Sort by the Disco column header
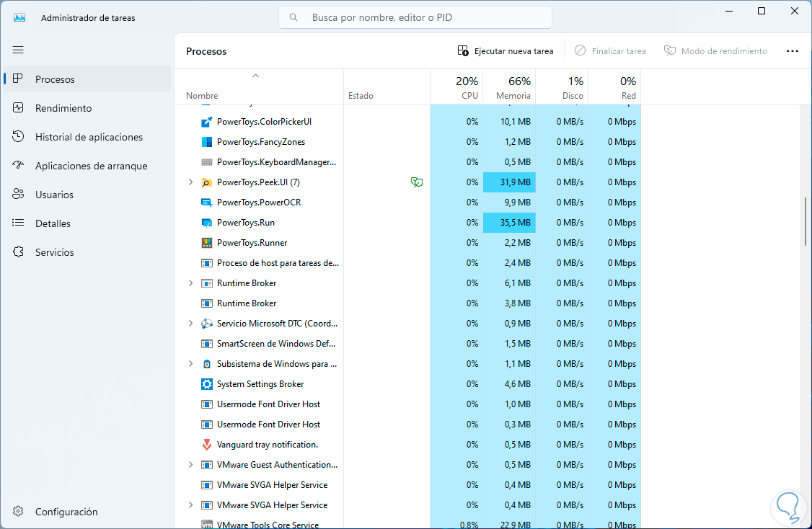Image resolution: width=812 pixels, height=529 pixels. (562, 87)
